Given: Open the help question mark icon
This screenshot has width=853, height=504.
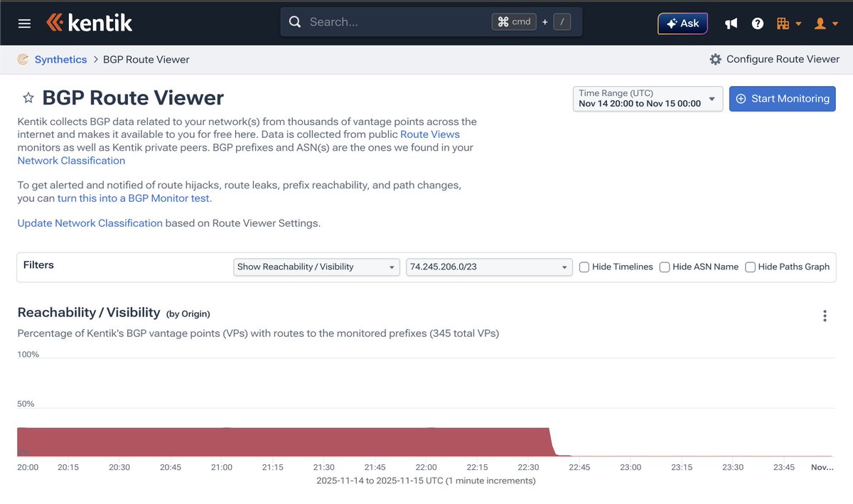Looking at the screenshot, I should click(x=758, y=23).
